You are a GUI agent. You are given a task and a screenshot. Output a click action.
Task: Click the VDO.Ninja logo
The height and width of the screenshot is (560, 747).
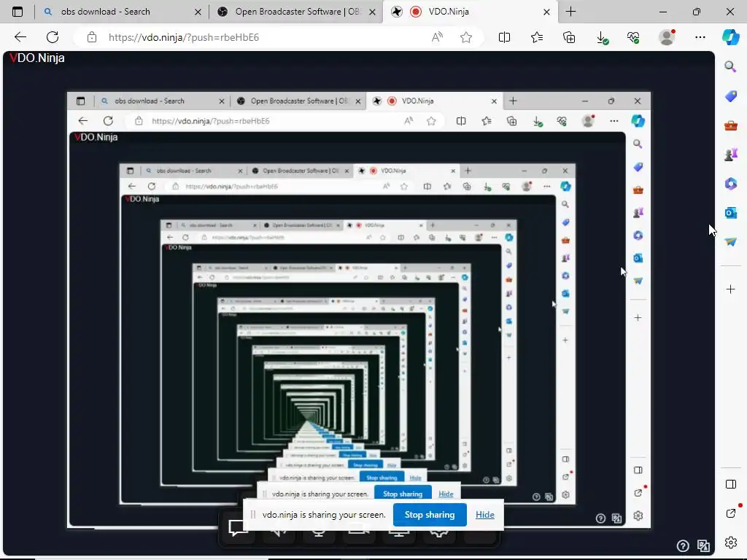tap(37, 58)
